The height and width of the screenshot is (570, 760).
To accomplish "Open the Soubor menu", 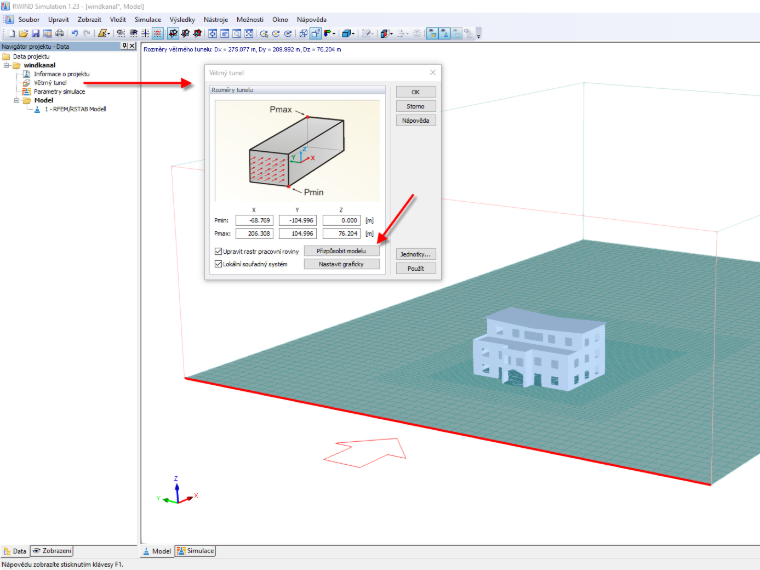I will pos(29,19).
